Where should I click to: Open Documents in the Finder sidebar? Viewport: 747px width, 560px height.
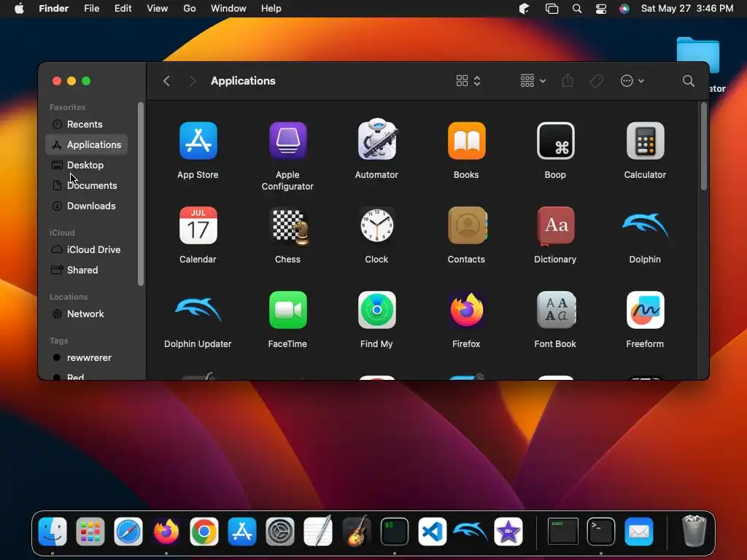click(x=86, y=186)
